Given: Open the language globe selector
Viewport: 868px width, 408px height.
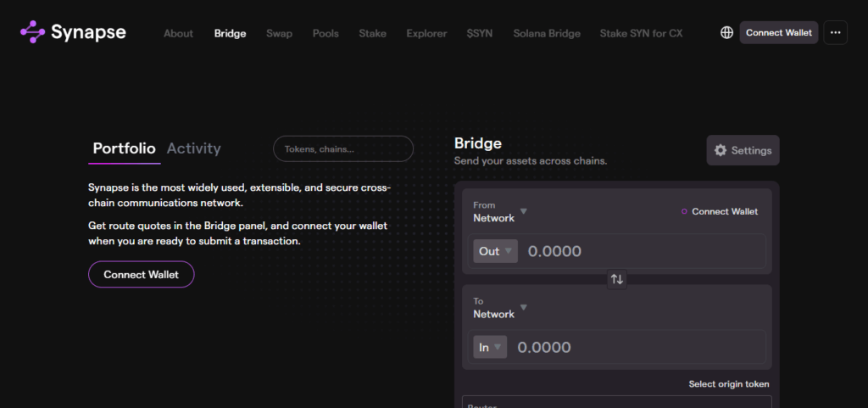Looking at the screenshot, I should coord(726,33).
